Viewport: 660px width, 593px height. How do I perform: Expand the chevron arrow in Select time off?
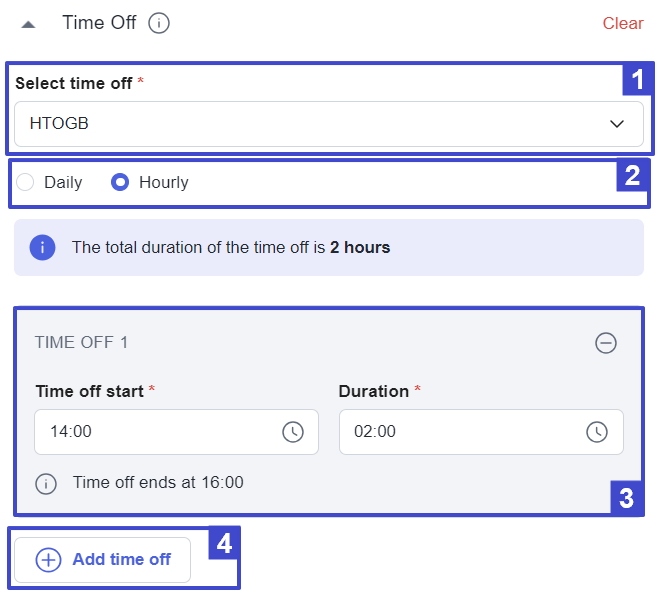coord(617,124)
